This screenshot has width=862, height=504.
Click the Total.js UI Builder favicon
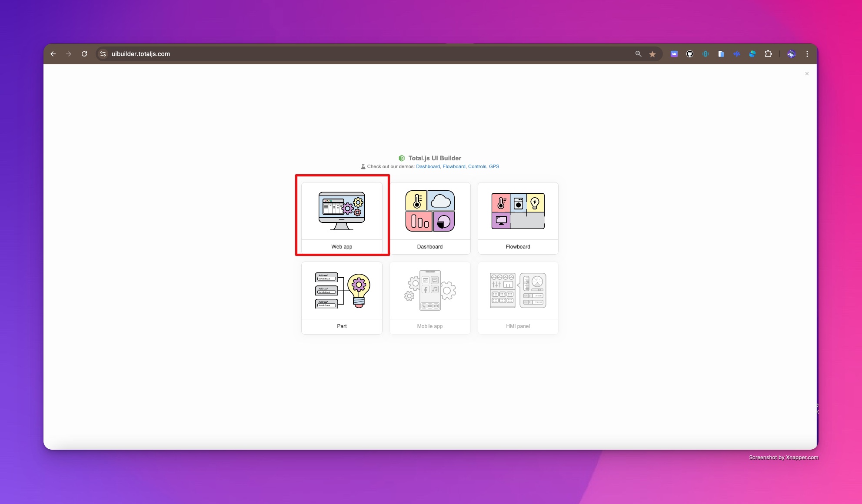[x=402, y=158]
